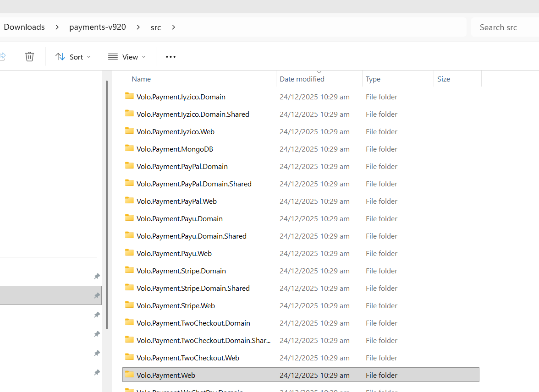539x392 pixels.
Task: Navigate to payments-v920 breadcrumb folder
Action: [97, 27]
